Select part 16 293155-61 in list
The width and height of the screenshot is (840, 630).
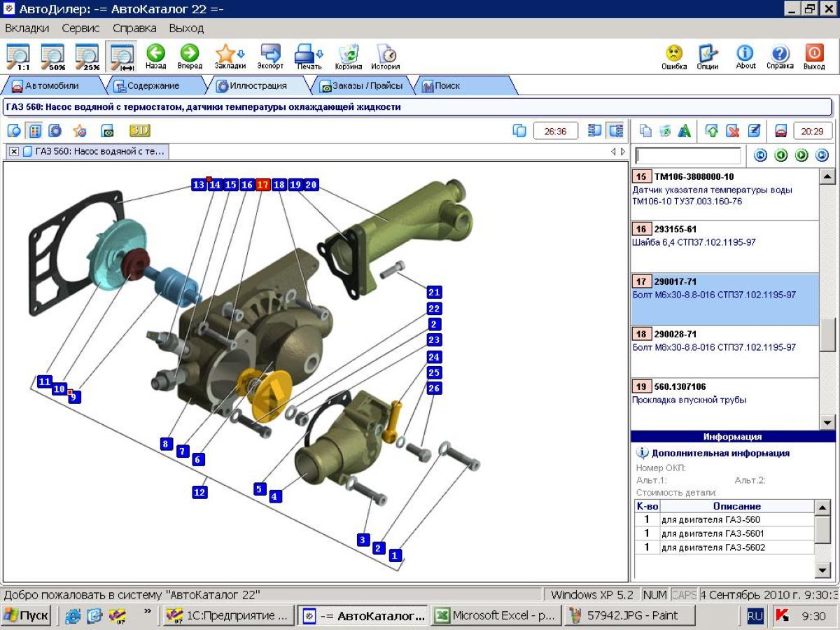tap(724, 246)
